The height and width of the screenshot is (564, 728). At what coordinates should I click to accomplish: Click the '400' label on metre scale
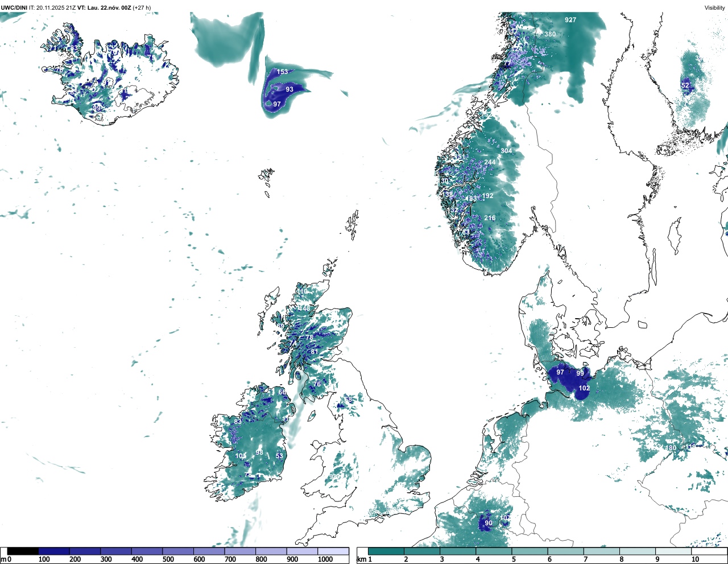click(137, 559)
